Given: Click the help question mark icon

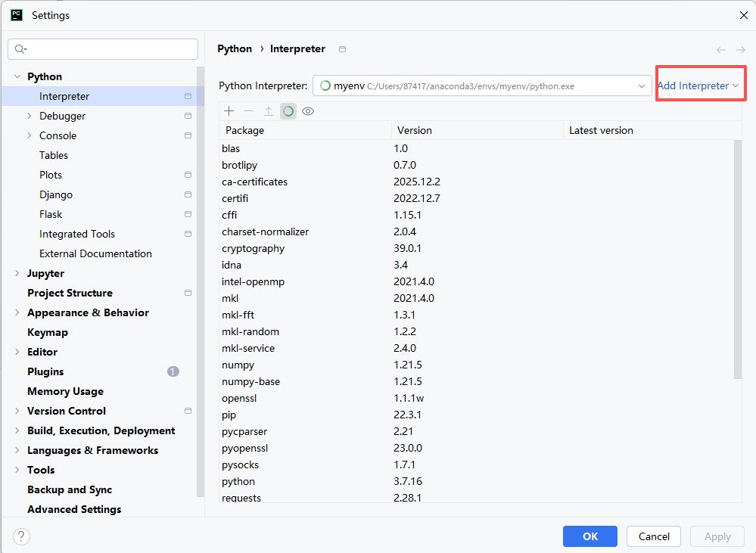Looking at the screenshot, I should [x=21, y=536].
